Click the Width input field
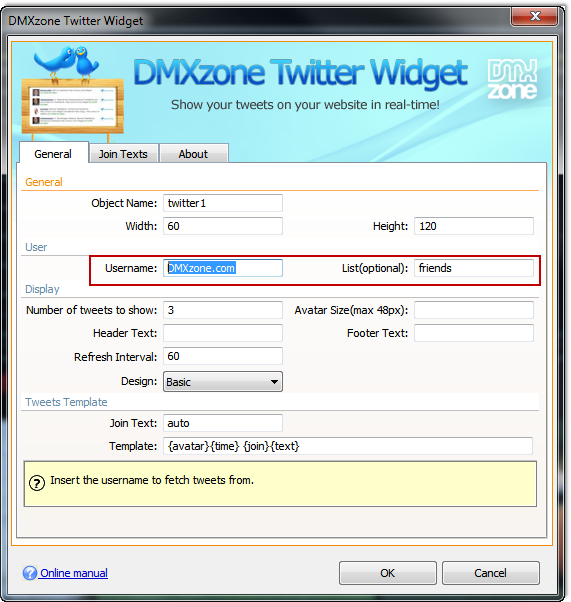This screenshot has height=602, width=571. point(223,226)
